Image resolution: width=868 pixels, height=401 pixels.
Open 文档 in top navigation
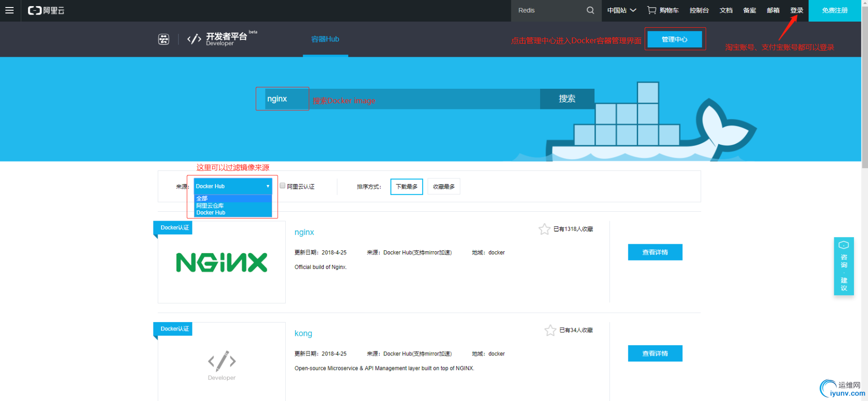point(726,10)
